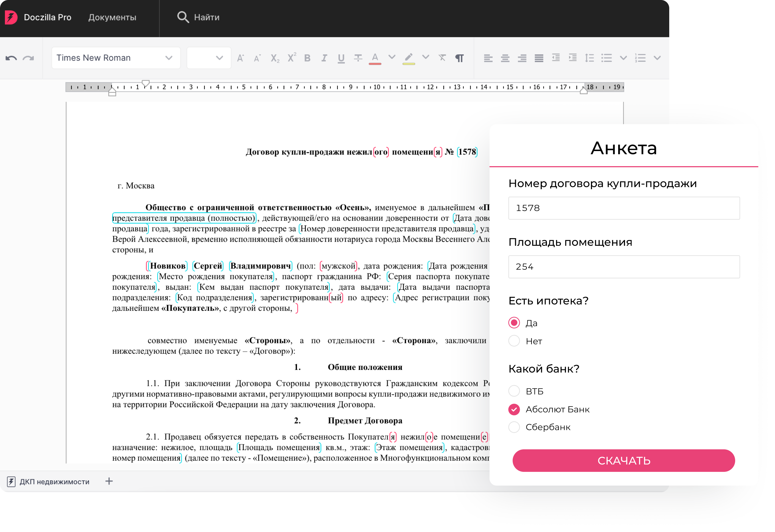Select Сбербанк radio option
This screenshot has height=532, width=775.
514,427
